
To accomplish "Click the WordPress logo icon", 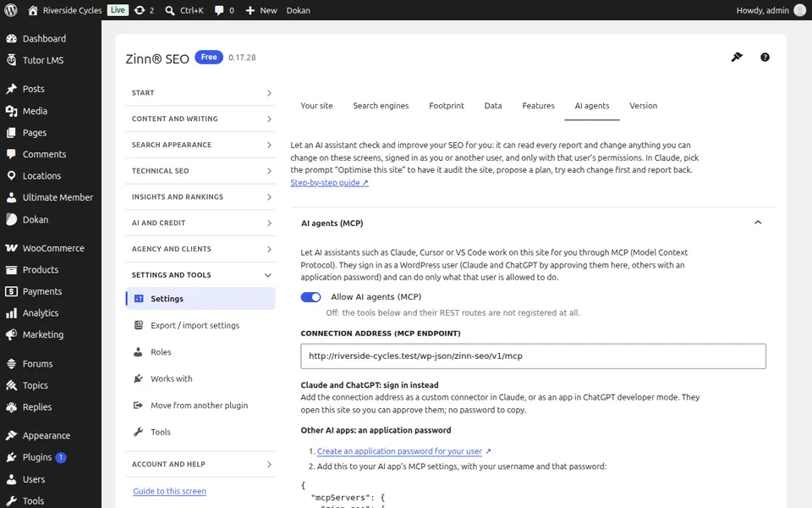I will (11, 10).
